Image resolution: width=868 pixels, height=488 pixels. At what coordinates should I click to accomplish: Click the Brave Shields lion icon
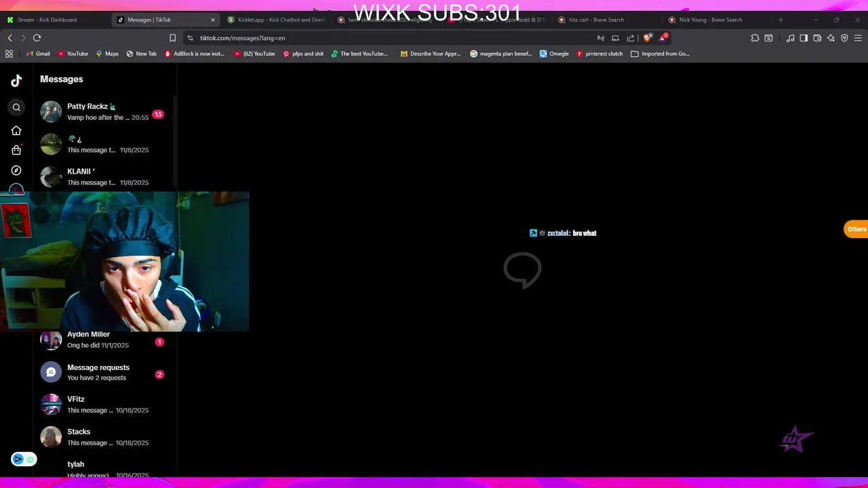647,38
